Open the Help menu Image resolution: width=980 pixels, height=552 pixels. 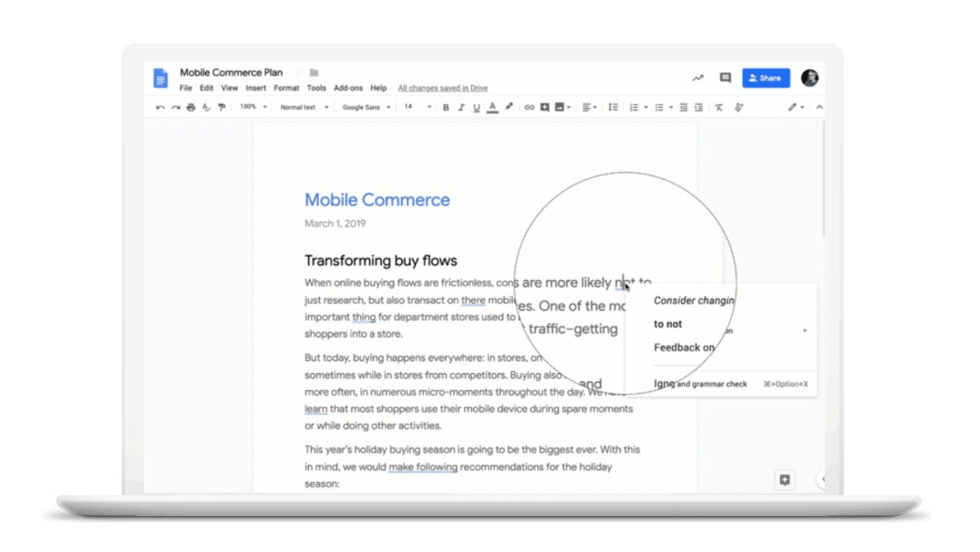378,88
